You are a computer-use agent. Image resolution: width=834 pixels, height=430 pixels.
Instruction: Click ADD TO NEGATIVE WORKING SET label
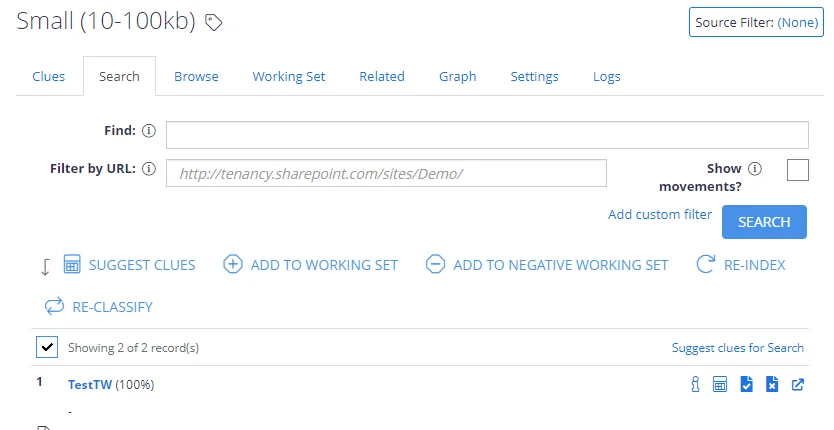[561, 265]
